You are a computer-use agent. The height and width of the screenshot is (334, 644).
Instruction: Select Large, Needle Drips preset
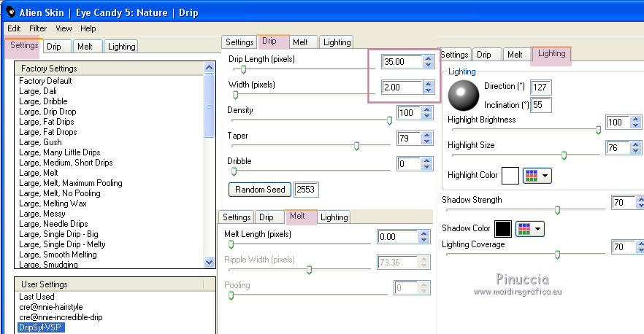53,224
